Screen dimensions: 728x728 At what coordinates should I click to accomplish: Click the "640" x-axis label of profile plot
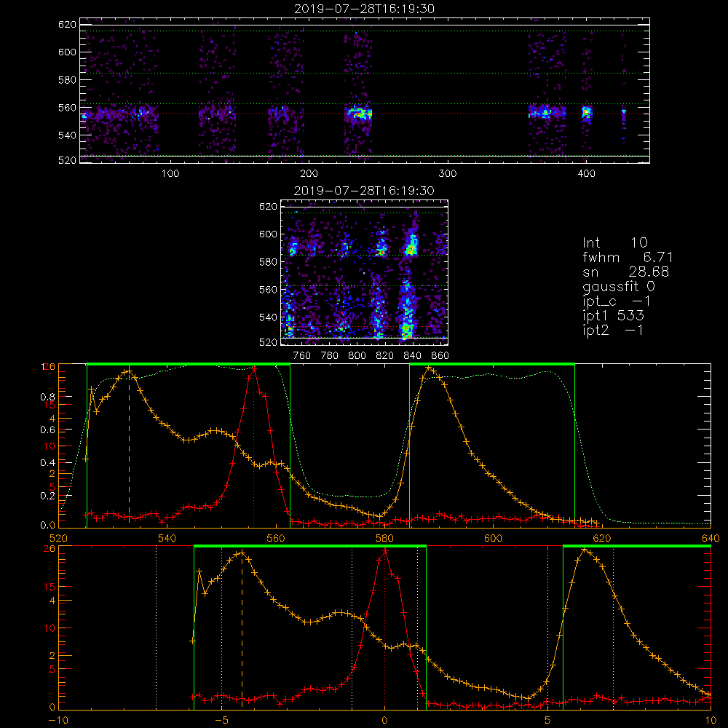(x=711, y=539)
